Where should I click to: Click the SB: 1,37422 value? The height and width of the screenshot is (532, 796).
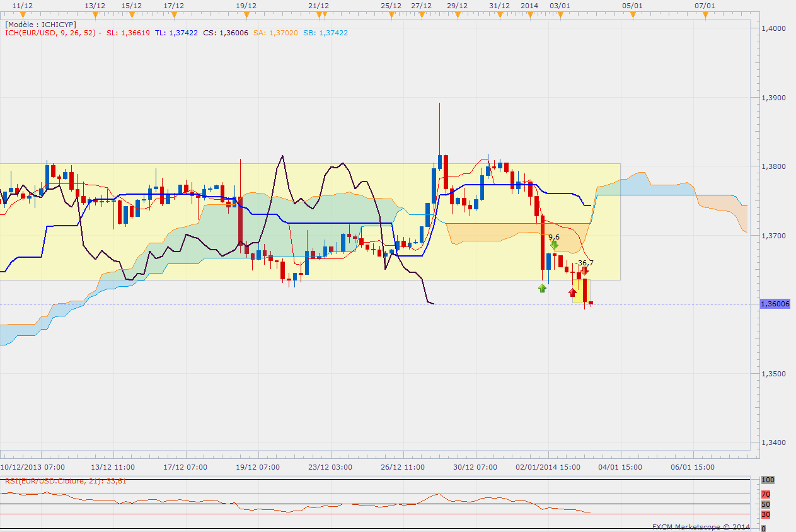pyautogui.click(x=325, y=33)
